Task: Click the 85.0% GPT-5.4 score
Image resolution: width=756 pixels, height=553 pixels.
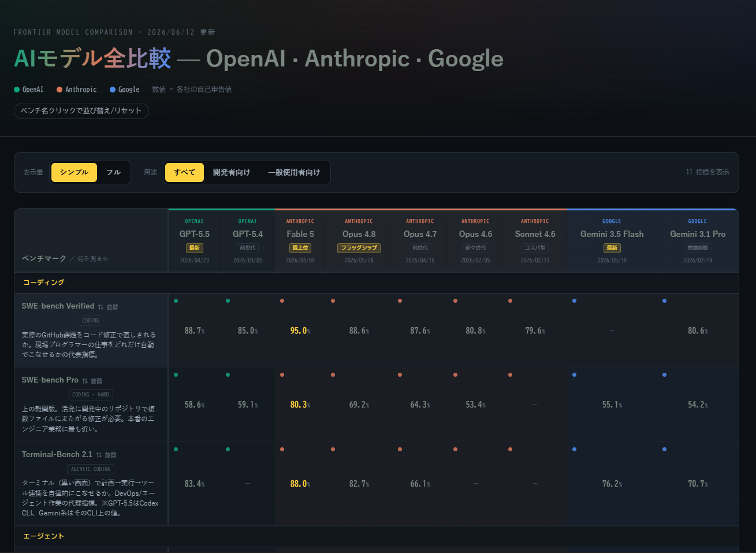Action: (x=248, y=331)
